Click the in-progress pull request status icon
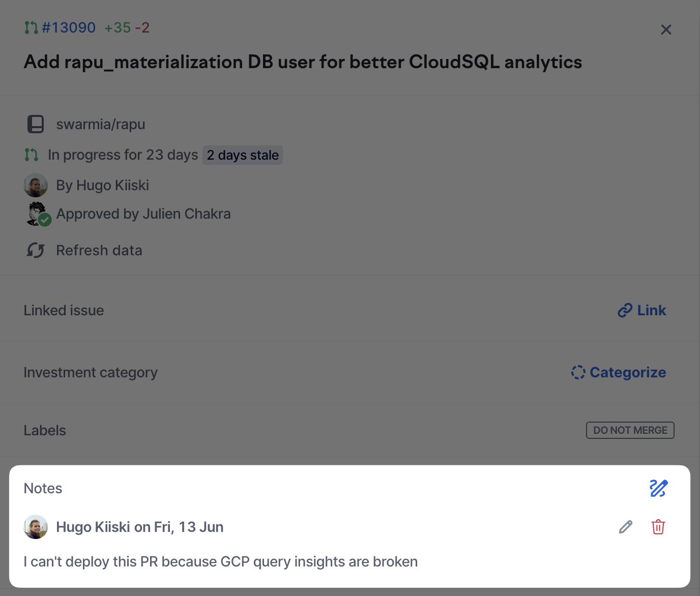 (x=31, y=155)
